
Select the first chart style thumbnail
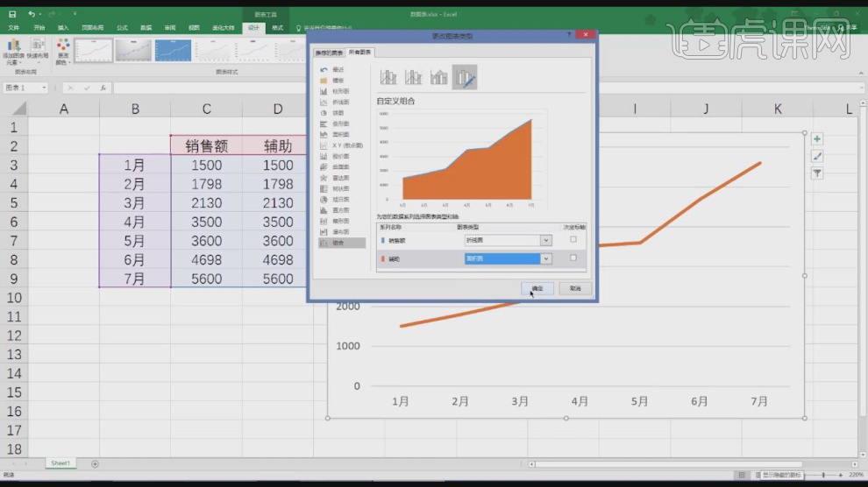pyautogui.click(x=94, y=50)
